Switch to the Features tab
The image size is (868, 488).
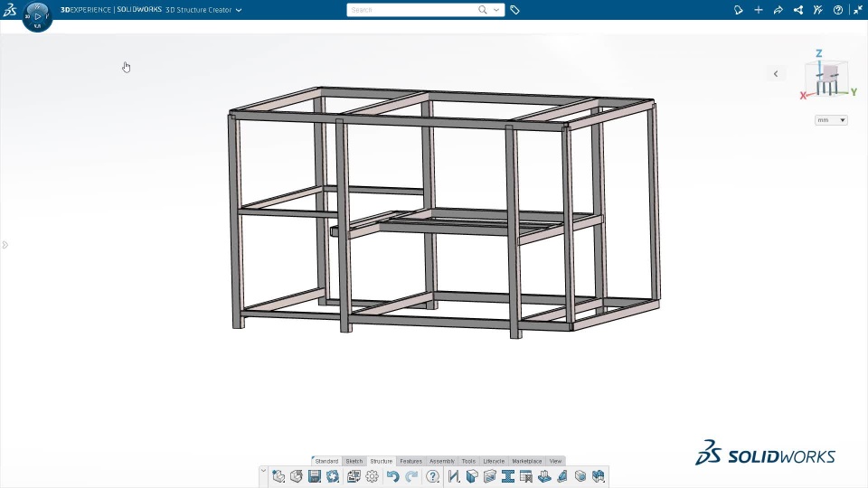pos(410,461)
